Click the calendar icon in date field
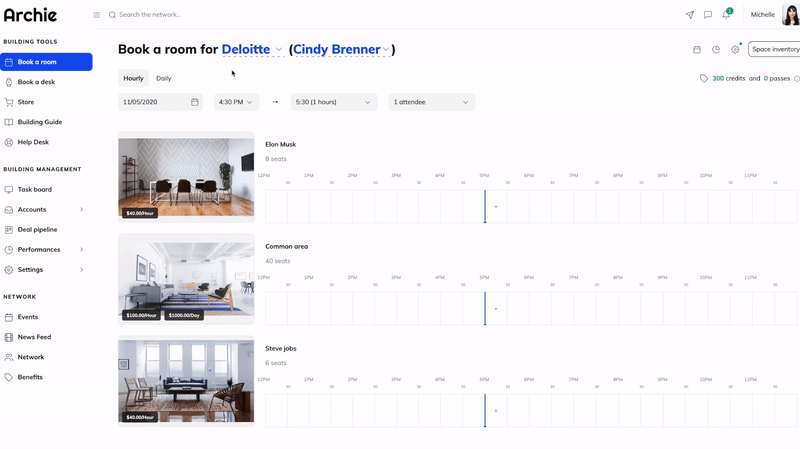This screenshot has height=449, width=800. click(x=195, y=102)
